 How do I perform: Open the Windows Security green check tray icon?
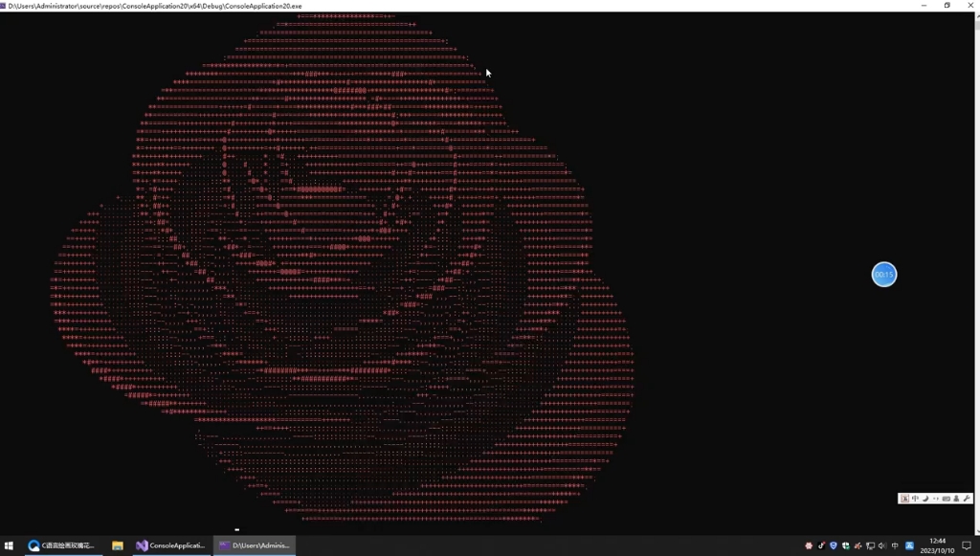(846, 546)
